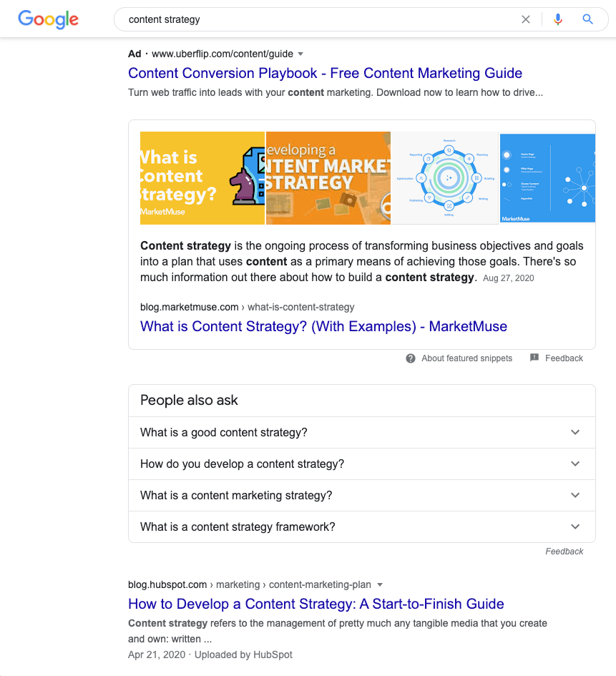Click the blue MarketMuse cluster diagram thumbnail
The width and height of the screenshot is (616, 676).
pyautogui.click(x=547, y=178)
